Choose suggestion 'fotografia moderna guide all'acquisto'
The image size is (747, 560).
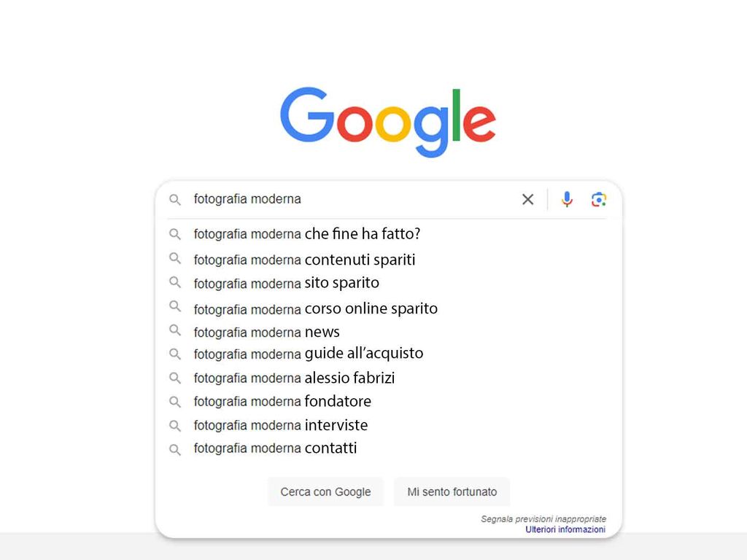click(x=308, y=354)
